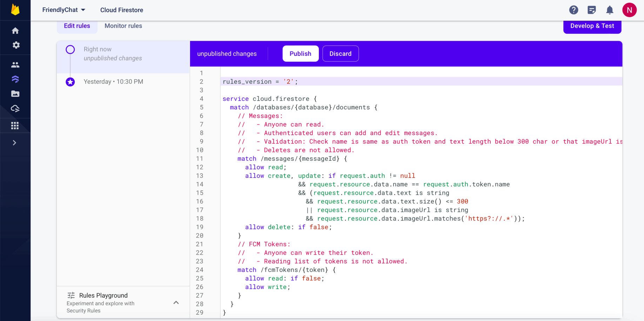Open project settings gear icon
Screen dimensions: 644x321
16,45
